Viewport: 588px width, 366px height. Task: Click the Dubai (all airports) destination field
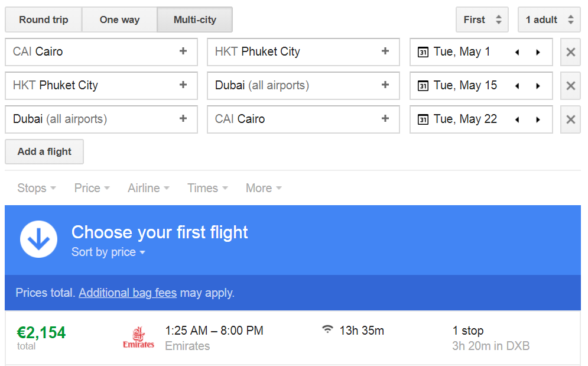pos(303,86)
